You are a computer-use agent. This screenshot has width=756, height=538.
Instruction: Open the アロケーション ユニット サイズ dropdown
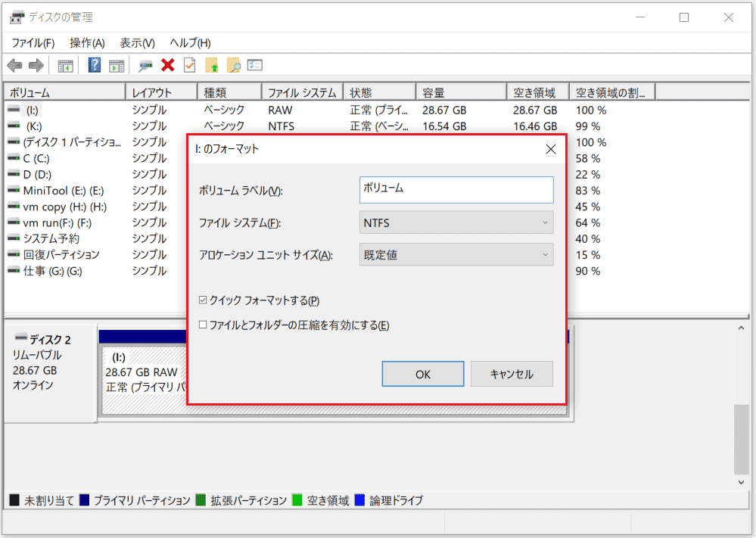tap(545, 254)
